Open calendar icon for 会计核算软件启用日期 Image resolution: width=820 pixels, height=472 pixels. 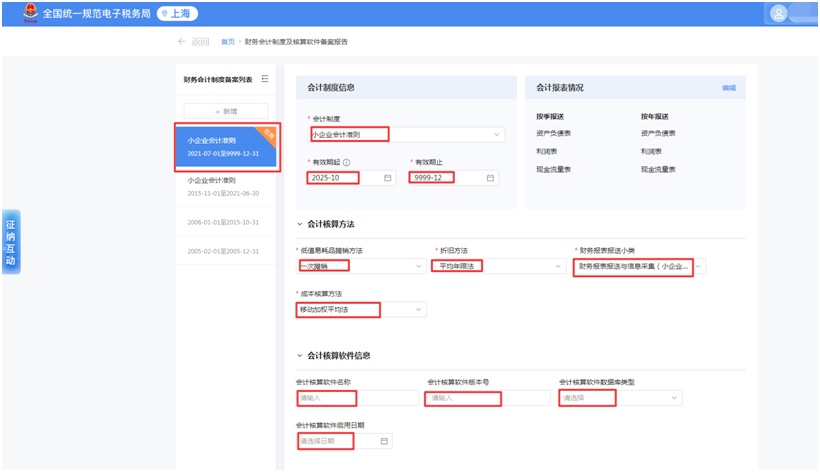point(384,441)
